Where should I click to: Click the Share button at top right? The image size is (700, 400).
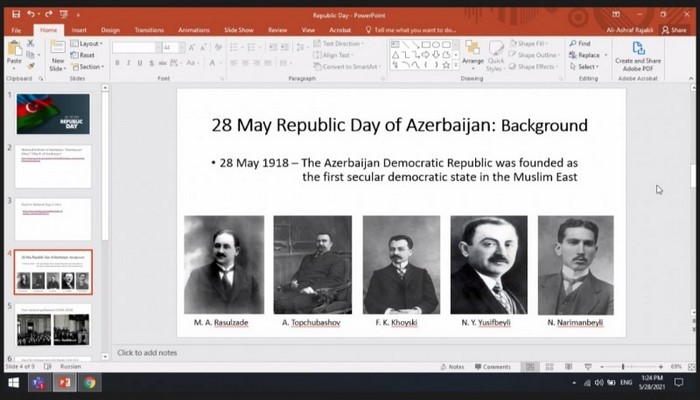(x=675, y=31)
